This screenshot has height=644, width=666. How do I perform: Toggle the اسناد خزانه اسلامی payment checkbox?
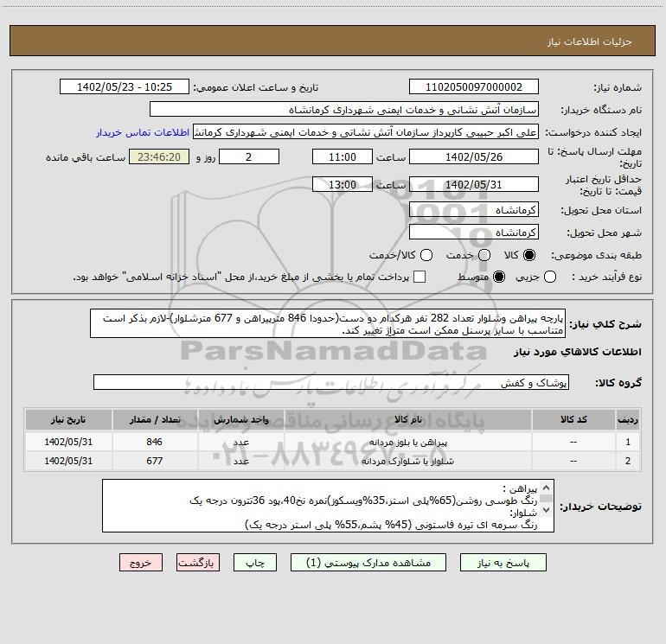pyautogui.click(x=419, y=277)
